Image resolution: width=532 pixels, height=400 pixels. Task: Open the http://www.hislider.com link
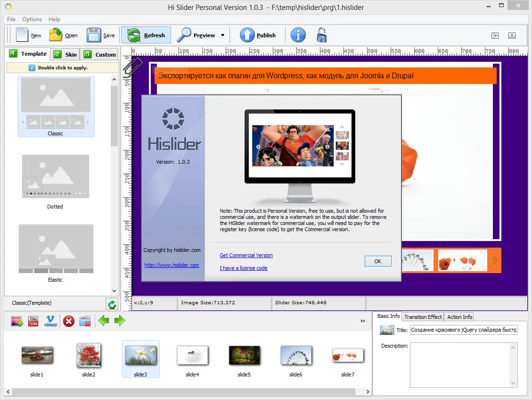(x=172, y=265)
